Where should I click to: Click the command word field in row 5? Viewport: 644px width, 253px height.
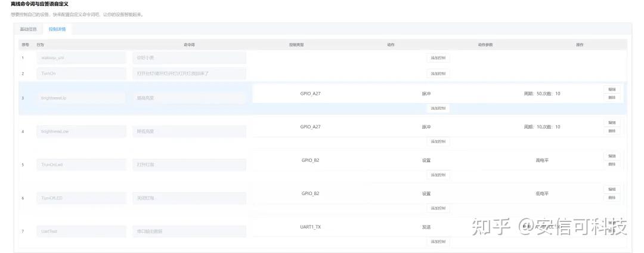click(x=190, y=165)
